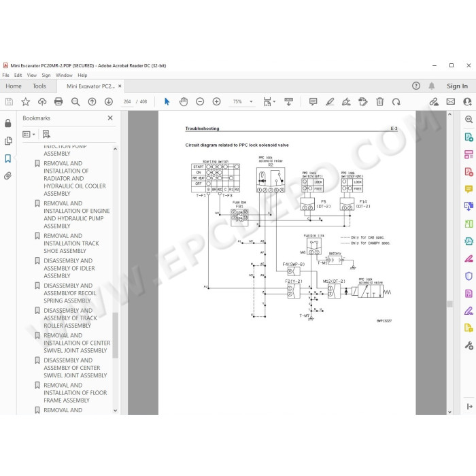Screen dimensions: 476x476
Task: Open Disassembly of Track Roller Assembly bookmark
Action: [71, 318]
